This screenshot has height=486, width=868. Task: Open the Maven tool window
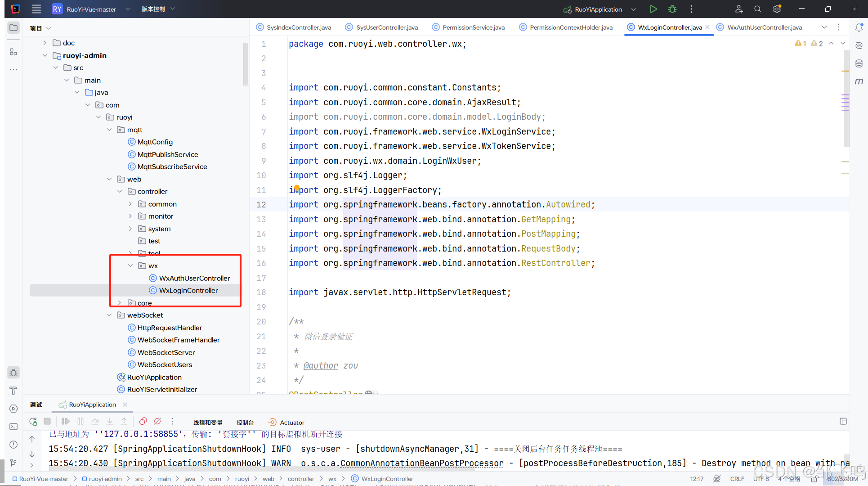pyautogui.click(x=859, y=81)
